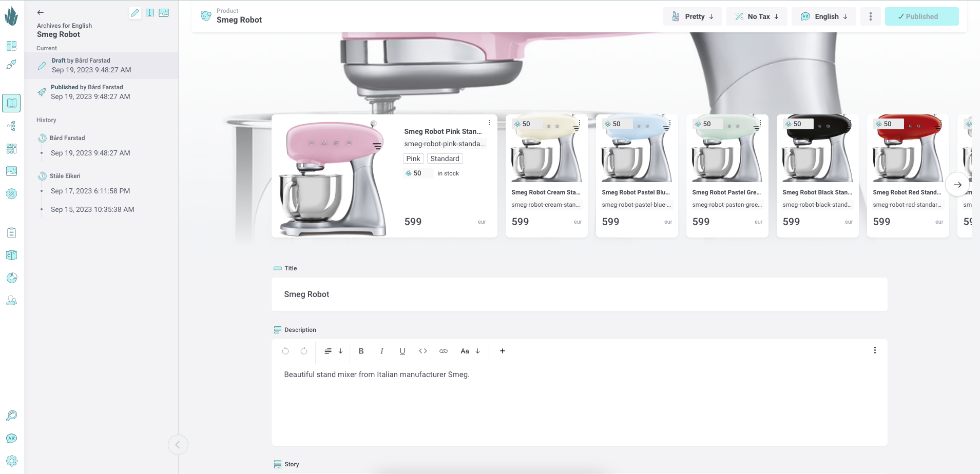980x474 pixels.
Task: Toggle italic formatting in Description
Action: click(381, 351)
